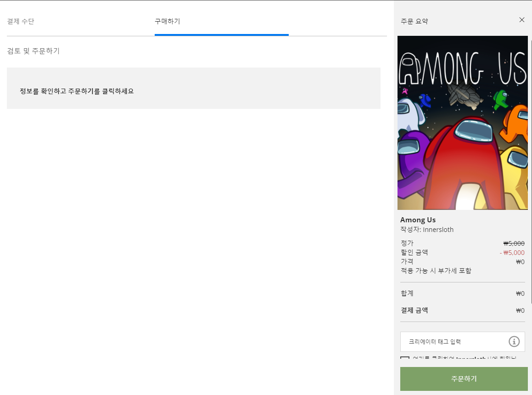This screenshot has height=395, width=532.
Task: Click the struck-through ₩5,000 list price
Action: coord(514,243)
